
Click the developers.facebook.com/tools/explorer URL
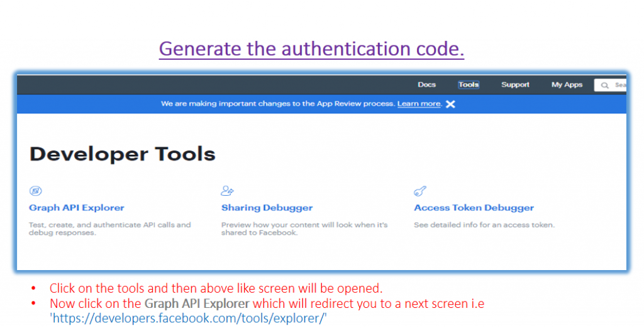[189, 319]
